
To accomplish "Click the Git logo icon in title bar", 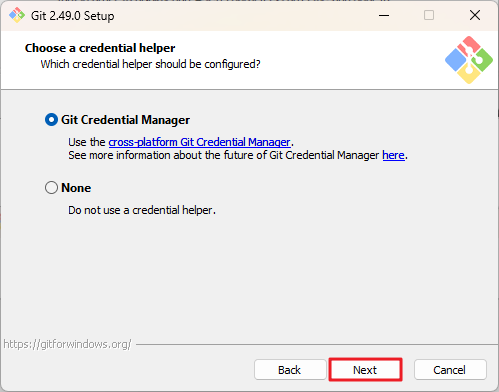I will click(17, 15).
